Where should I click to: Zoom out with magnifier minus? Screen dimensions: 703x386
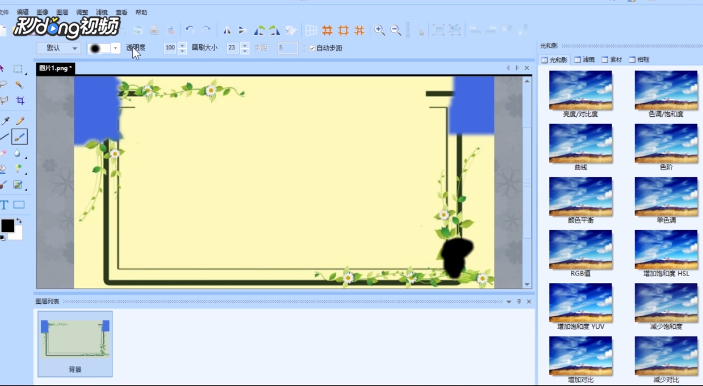click(395, 30)
